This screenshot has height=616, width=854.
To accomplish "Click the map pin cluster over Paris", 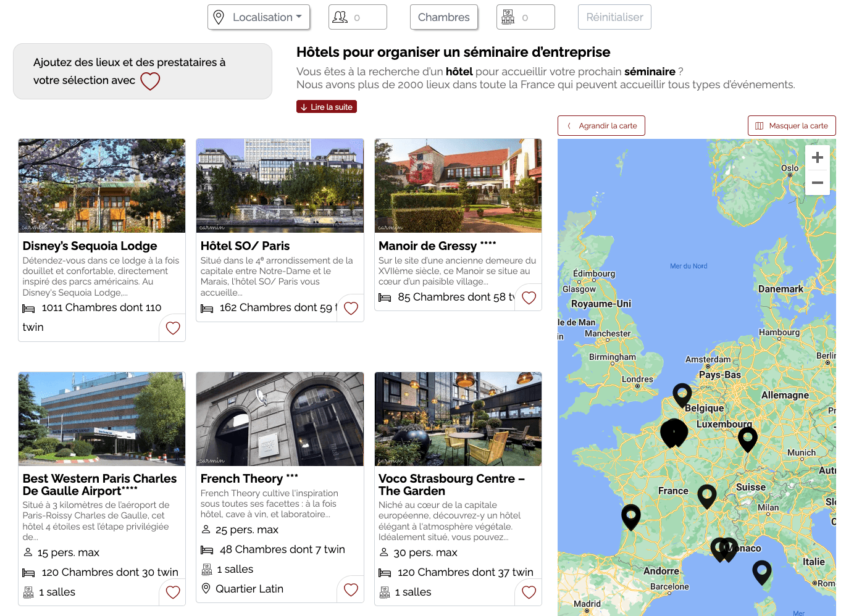I will [674, 432].
